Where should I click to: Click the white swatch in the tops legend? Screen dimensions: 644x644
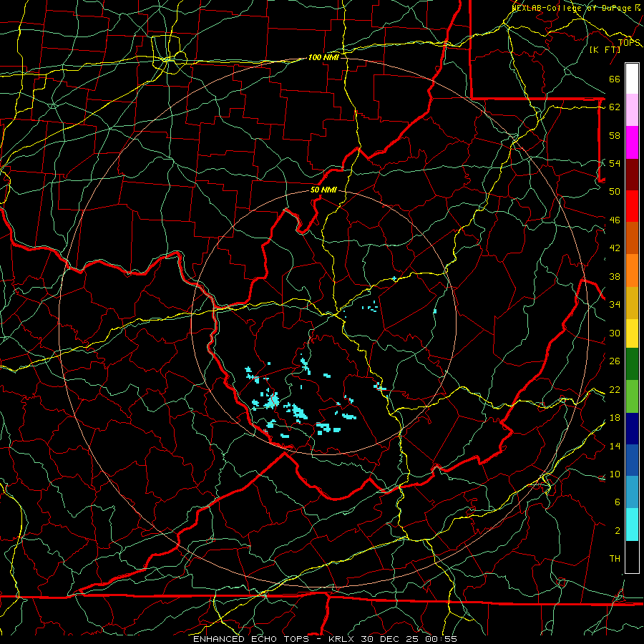pyautogui.click(x=632, y=79)
